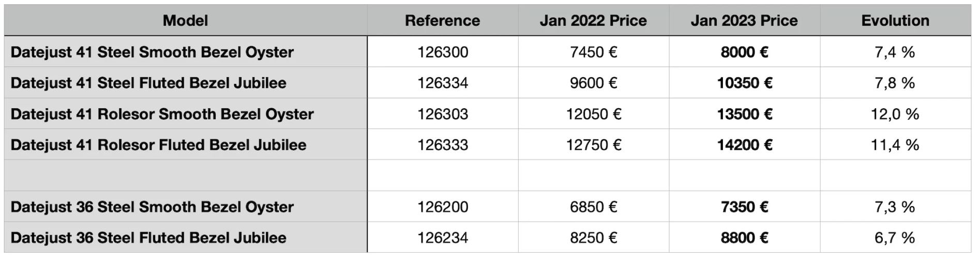
Task: Click Datejust 41 Steel Fluted Bezel Jubilee
Action: coord(148,83)
